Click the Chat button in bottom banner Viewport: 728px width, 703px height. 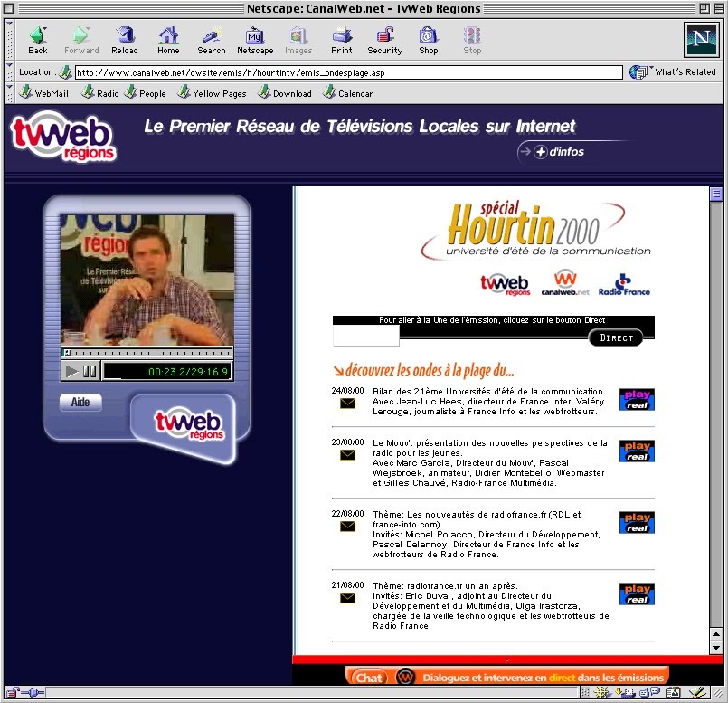(x=368, y=678)
